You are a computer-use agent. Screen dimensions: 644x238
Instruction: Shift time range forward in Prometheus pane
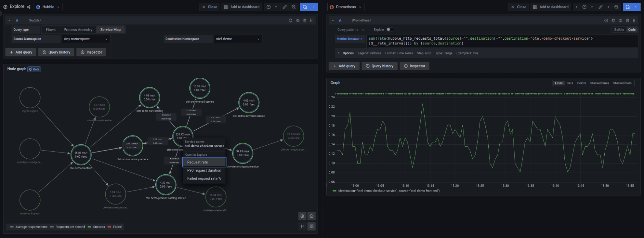pyautogui.click(x=608, y=7)
